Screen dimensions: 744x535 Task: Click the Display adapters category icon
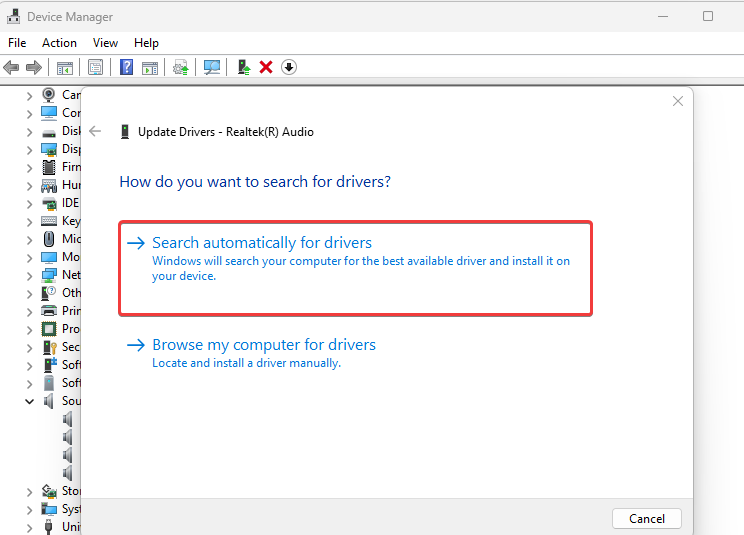point(49,149)
